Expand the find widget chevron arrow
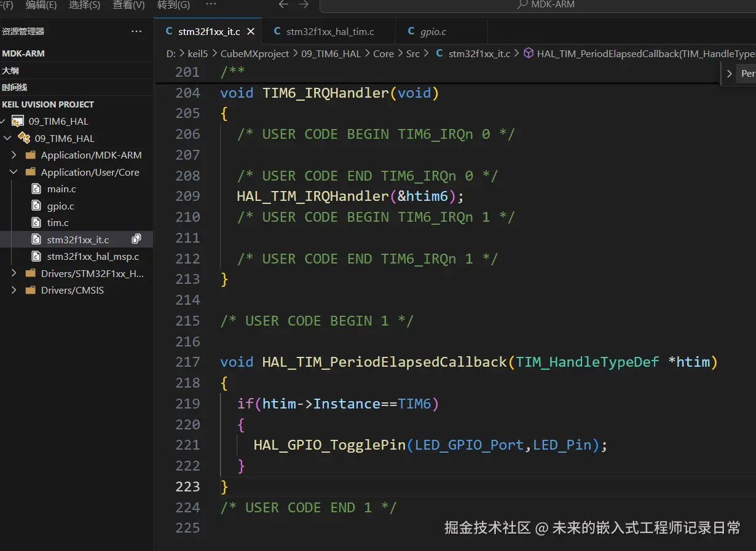 point(730,74)
